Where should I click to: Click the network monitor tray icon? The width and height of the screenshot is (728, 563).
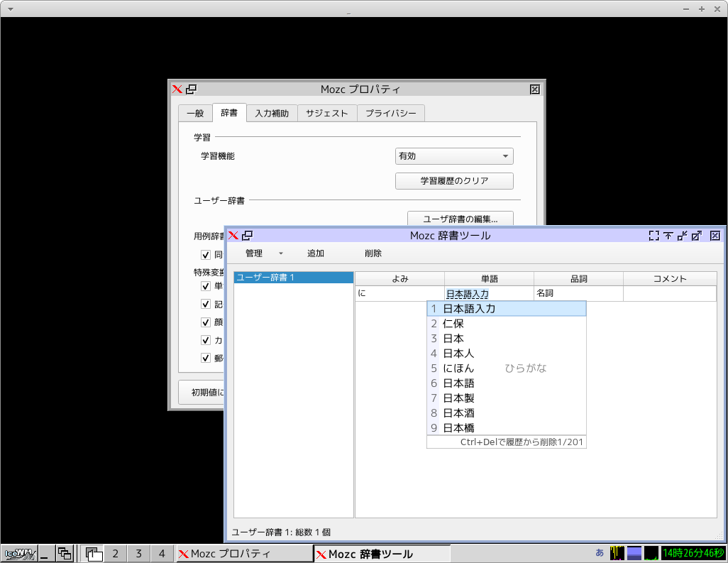tap(651, 553)
